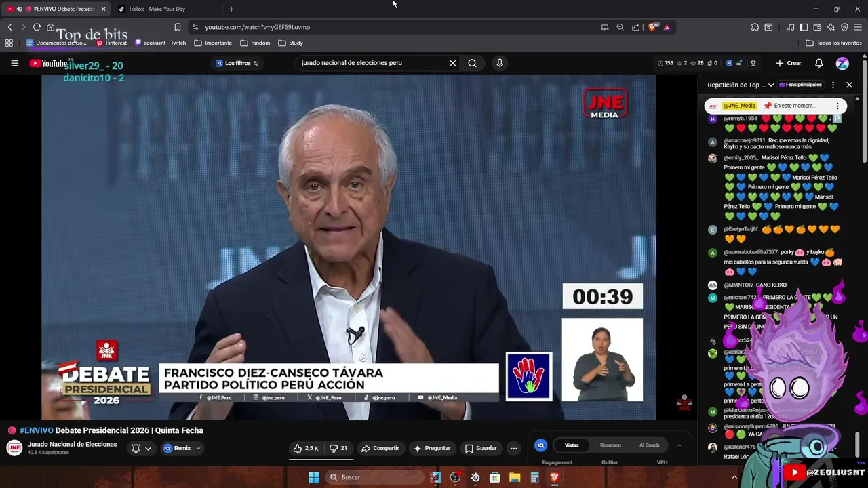Click the browser back arrow

[9, 27]
